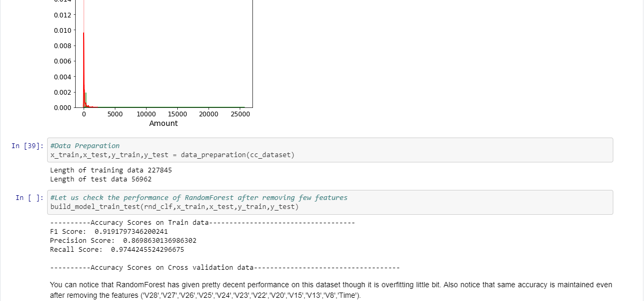The image size is (644, 301).
Task: Click the markdown paragraph about RandomForest overfitting
Action: (x=330, y=285)
